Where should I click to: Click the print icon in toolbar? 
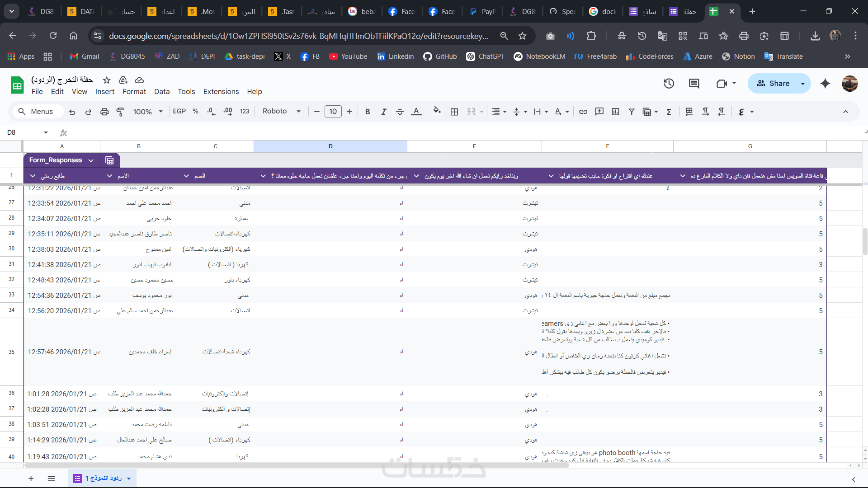(104, 112)
